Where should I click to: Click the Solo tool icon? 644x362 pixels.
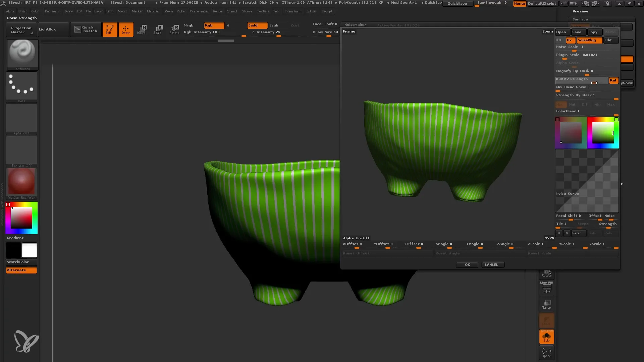click(547, 337)
